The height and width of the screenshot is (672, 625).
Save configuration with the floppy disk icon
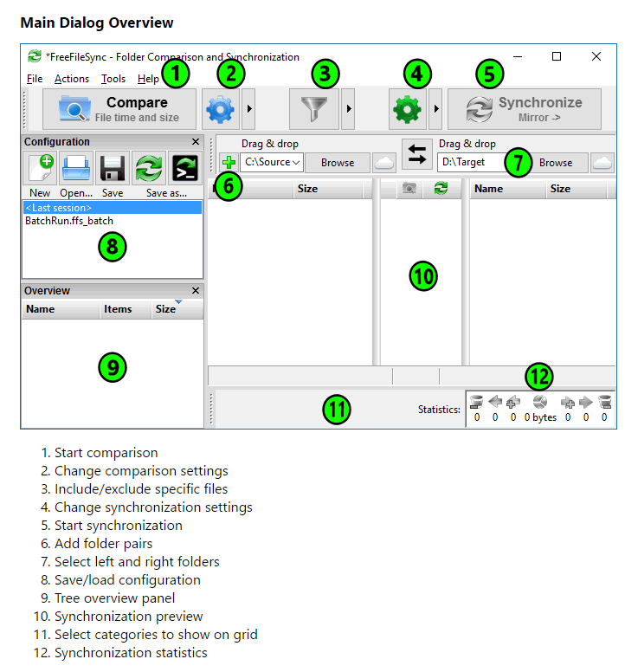[x=113, y=168]
